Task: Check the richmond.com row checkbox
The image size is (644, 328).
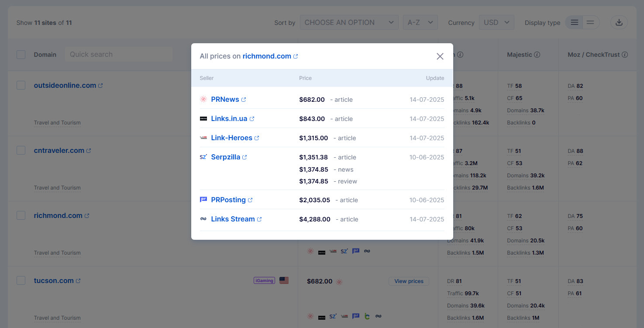Action: [x=21, y=215]
